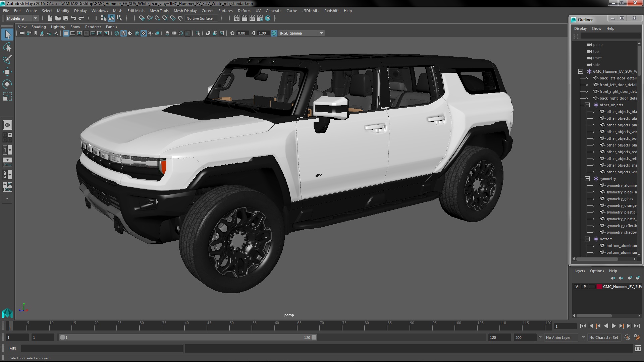Play animation forwards

pos(613,326)
